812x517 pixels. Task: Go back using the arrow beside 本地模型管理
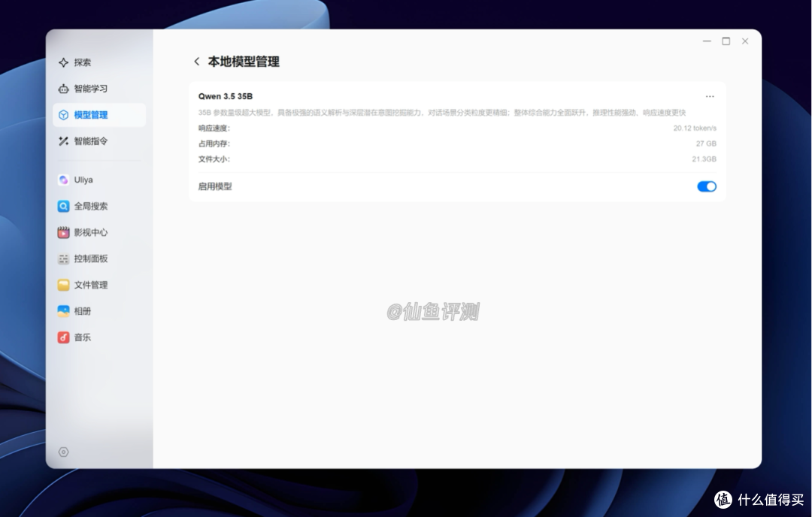click(197, 62)
